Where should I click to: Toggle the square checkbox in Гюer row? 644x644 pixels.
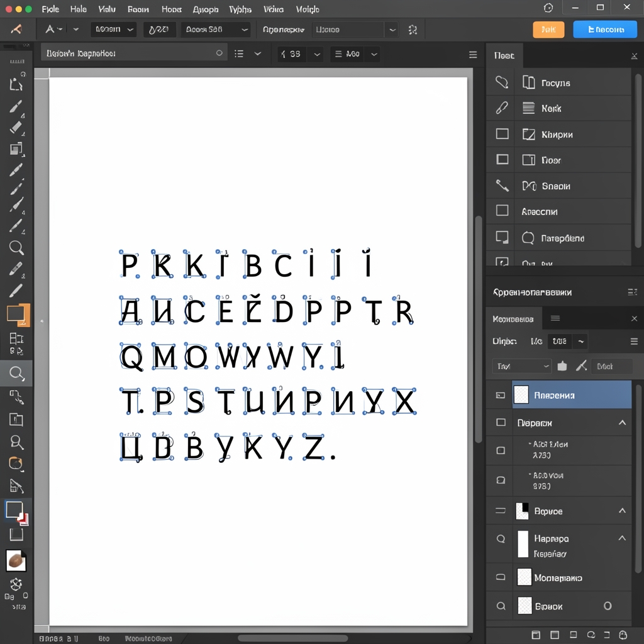502,159
